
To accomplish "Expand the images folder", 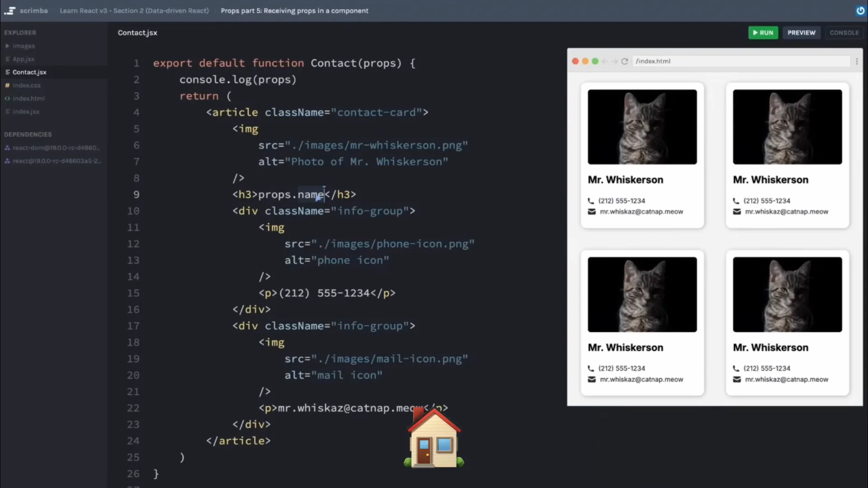I will point(7,46).
